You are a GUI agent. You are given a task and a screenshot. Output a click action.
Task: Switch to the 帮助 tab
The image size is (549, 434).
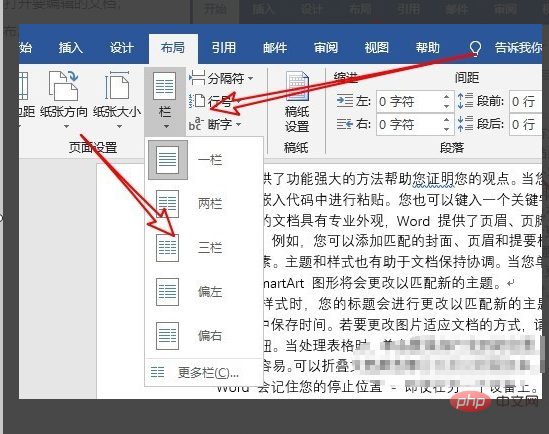[x=428, y=48]
